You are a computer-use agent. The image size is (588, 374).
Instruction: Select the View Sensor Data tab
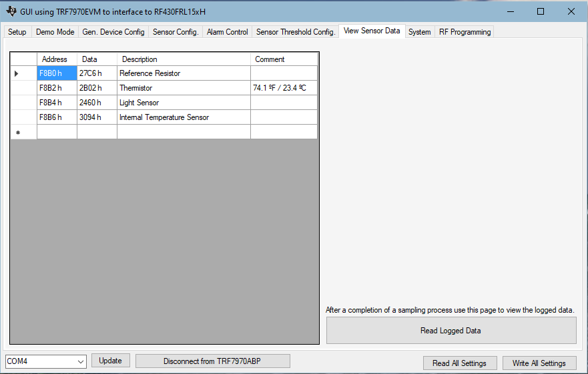coord(372,31)
